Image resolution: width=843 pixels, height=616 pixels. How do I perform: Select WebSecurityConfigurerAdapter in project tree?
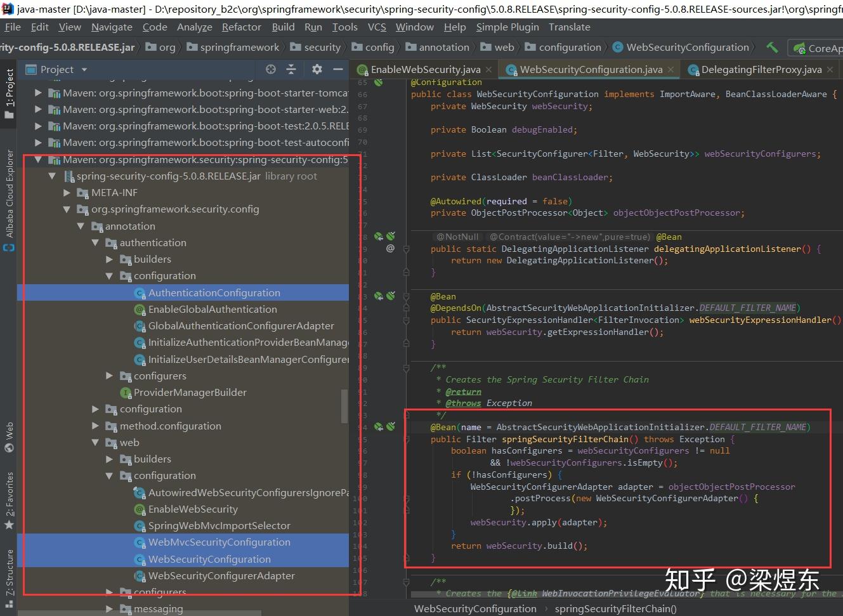(x=221, y=575)
